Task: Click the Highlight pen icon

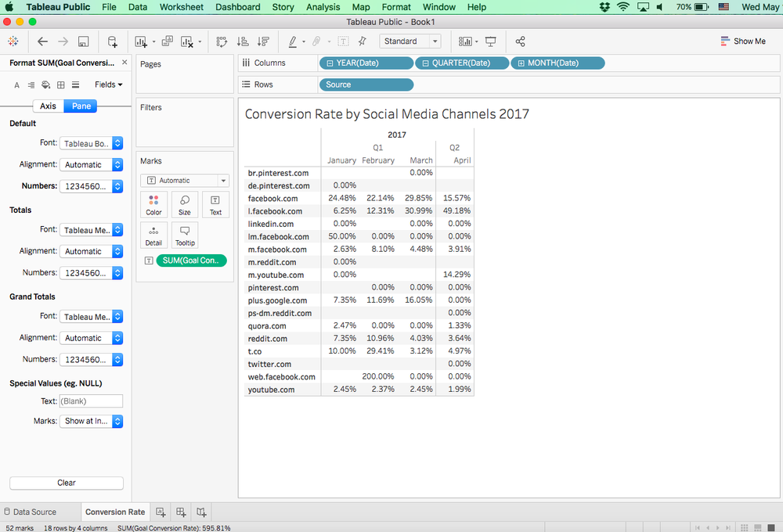Action: tap(293, 41)
